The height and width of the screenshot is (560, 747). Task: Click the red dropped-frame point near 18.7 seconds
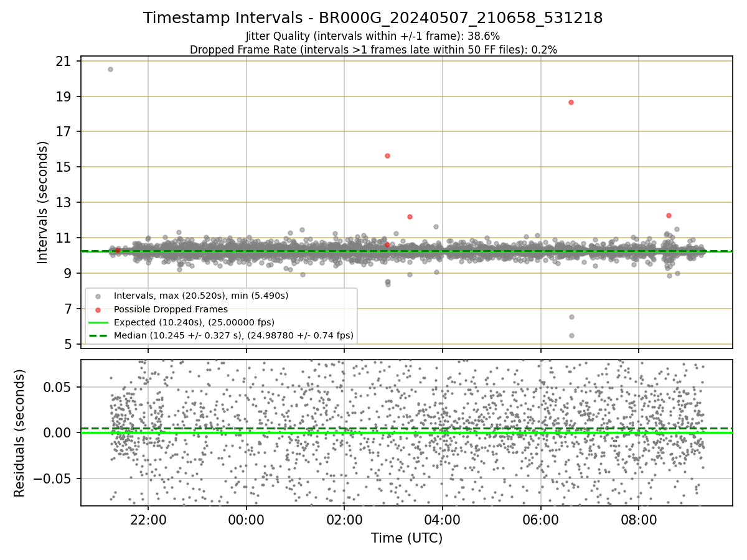(x=570, y=102)
